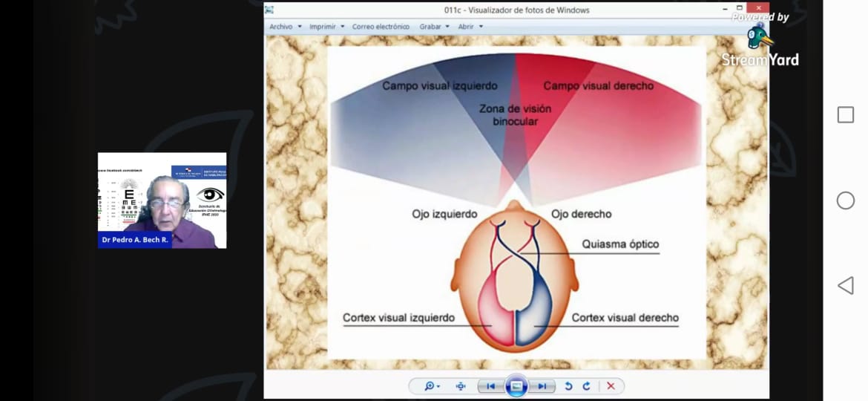The width and height of the screenshot is (868, 401).
Task: Rotate the photo clockwise
Action: pyautogui.click(x=587, y=386)
